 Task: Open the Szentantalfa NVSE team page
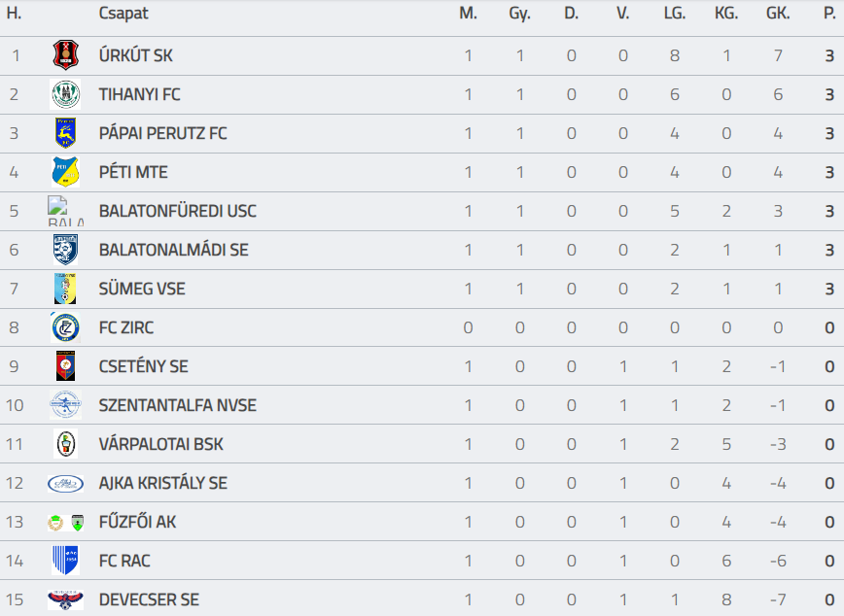coord(177,405)
